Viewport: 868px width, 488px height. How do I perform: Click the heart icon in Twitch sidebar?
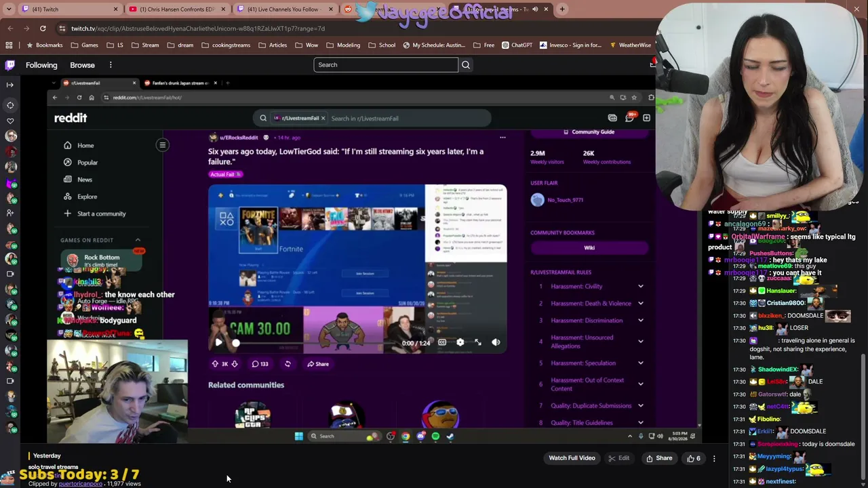(x=10, y=121)
